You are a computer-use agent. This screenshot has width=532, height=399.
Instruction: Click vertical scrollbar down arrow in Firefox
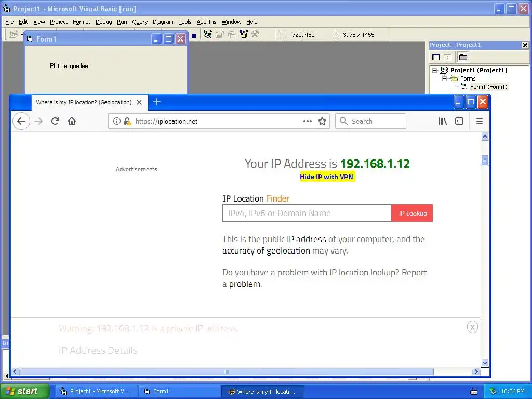pyautogui.click(x=485, y=363)
